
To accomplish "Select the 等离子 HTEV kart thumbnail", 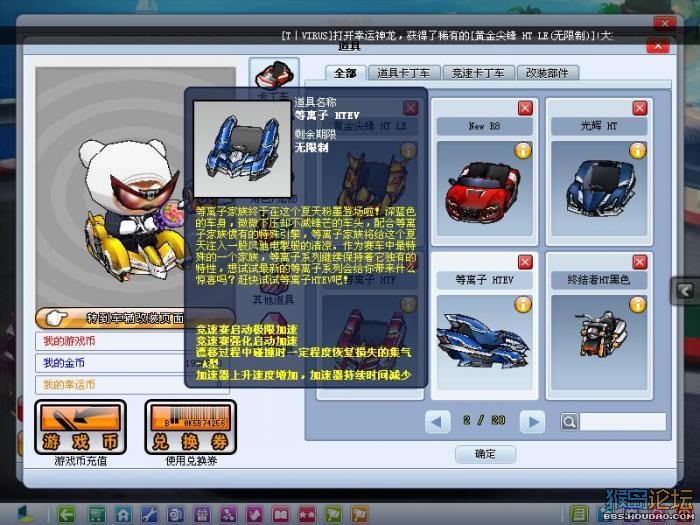I will point(484,342).
